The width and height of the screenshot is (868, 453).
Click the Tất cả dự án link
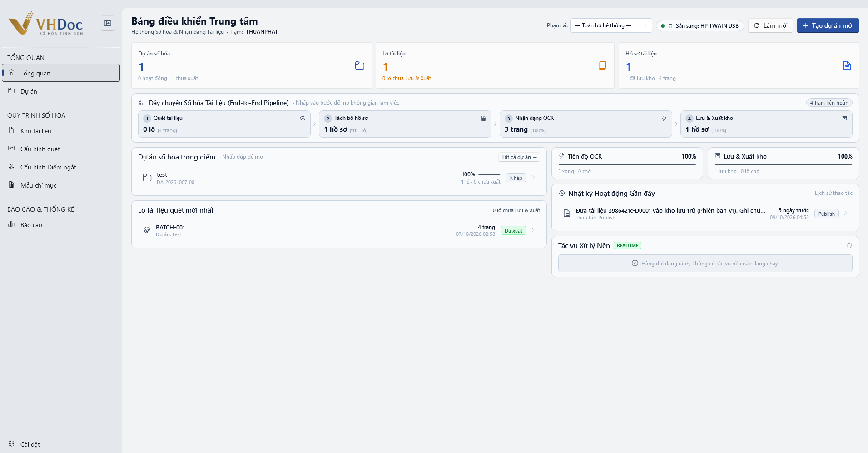[519, 157]
